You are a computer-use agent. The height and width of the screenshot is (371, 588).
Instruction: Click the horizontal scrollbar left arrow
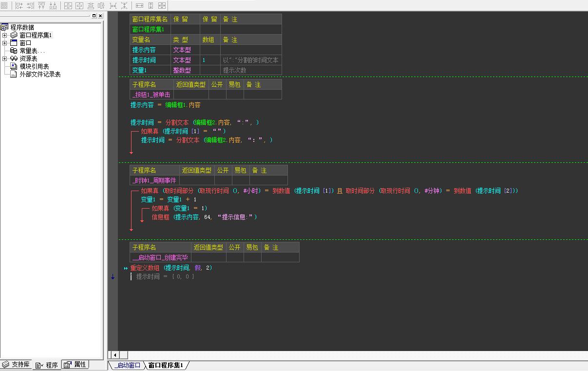[115, 355]
